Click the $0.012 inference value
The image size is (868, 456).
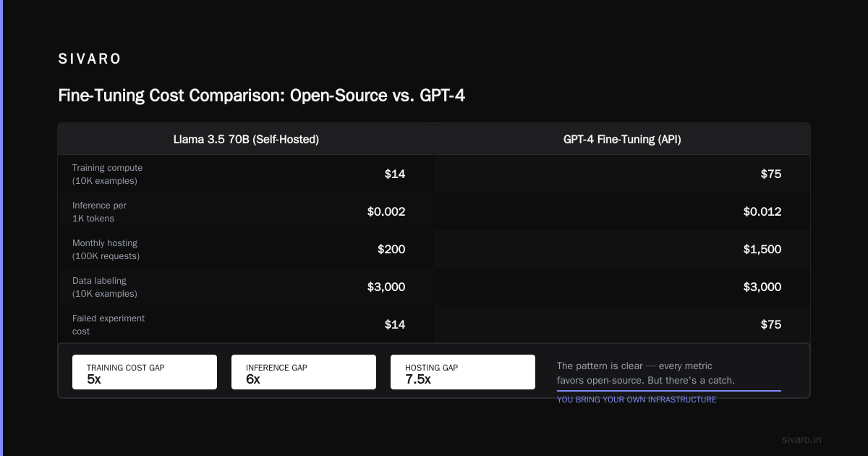pos(762,211)
